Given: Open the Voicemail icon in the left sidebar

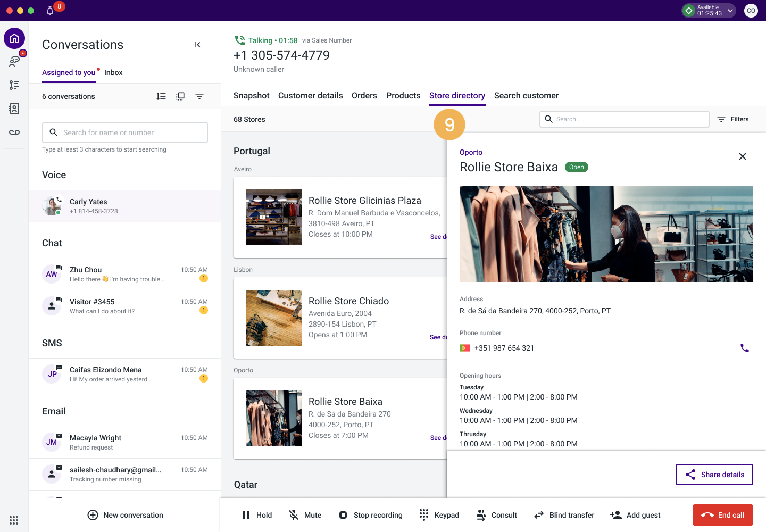Looking at the screenshot, I should tap(14, 133).
